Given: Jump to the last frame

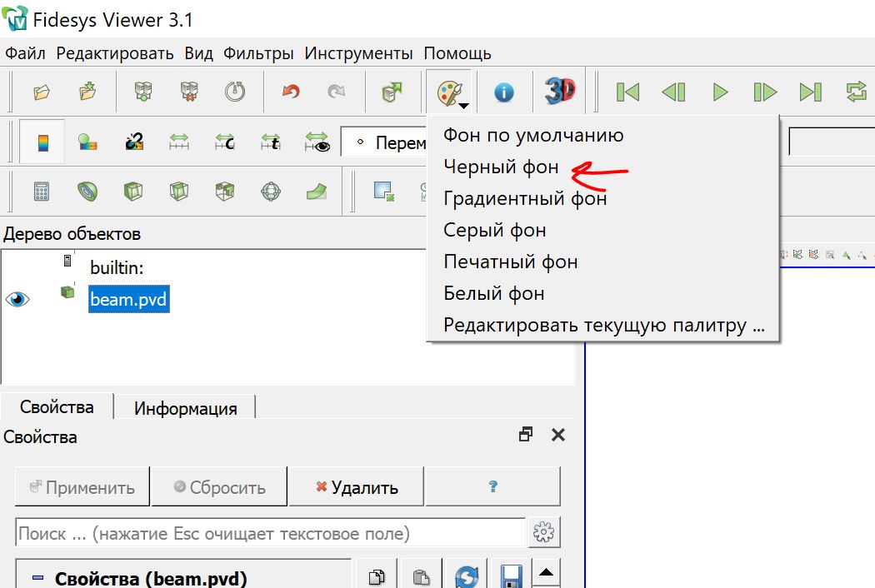Looking at the screenshot, I should pyautogui.click(x=811, y=92).
